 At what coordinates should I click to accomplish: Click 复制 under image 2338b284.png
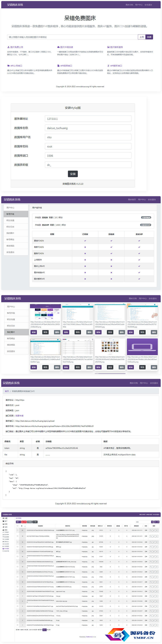34,332
